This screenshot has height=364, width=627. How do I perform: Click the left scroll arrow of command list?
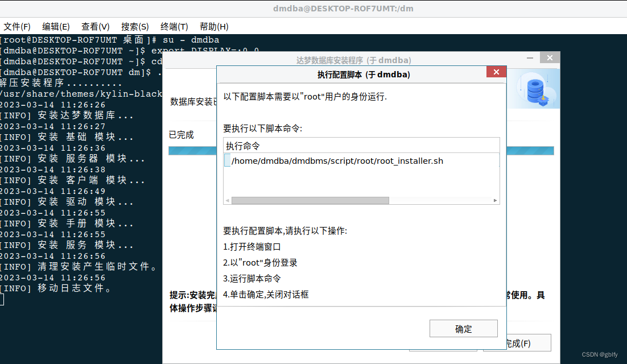[x=228, y=200]
